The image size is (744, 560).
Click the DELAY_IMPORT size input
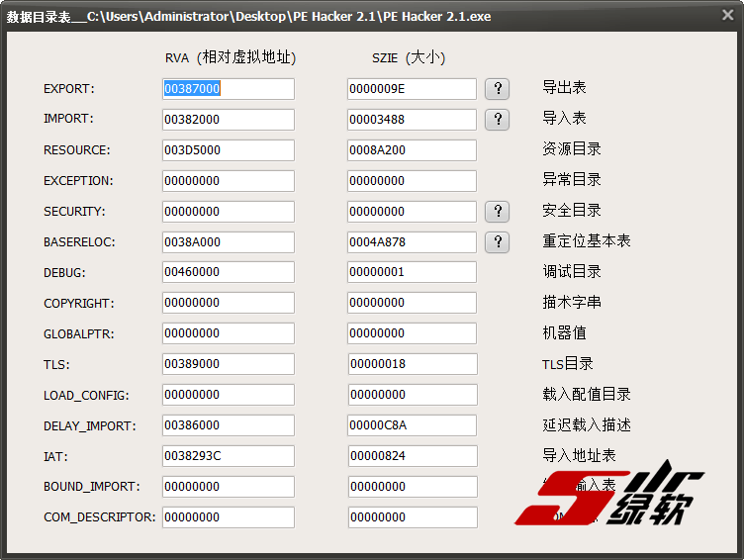click(x=412, y=425)
